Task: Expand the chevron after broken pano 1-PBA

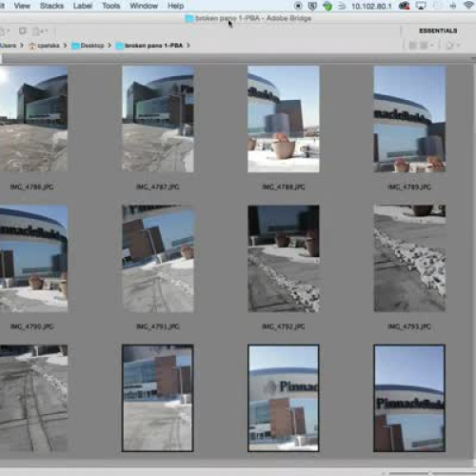Action: [188, 46]
